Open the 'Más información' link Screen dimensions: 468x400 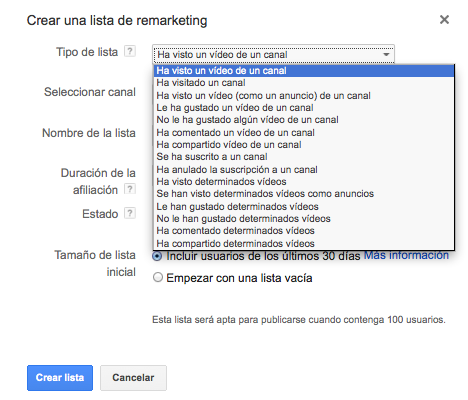tap(406, 255)
